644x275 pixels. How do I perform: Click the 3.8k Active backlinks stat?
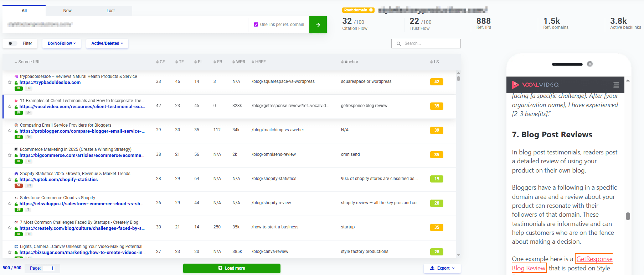point(625,23)
